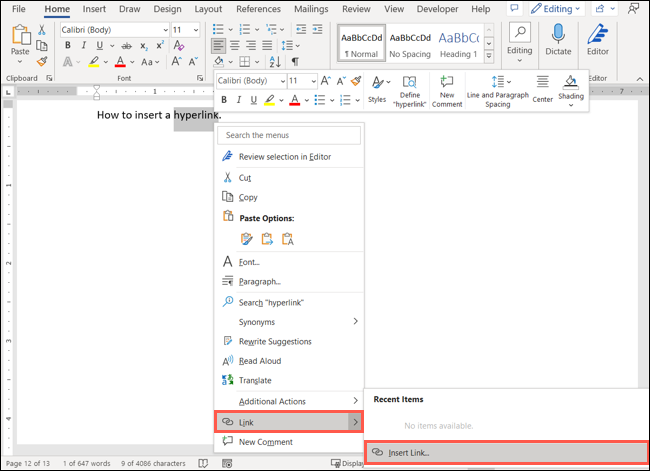
Task: Toggle strikethrough formatting in ribbon
Action: coord(127,46)
